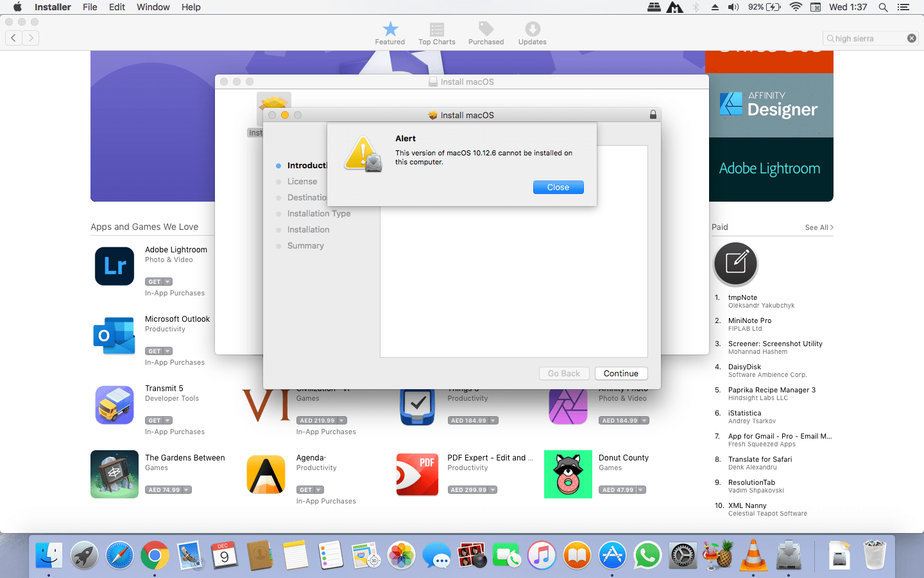Open the Help menu

[191, 7]
